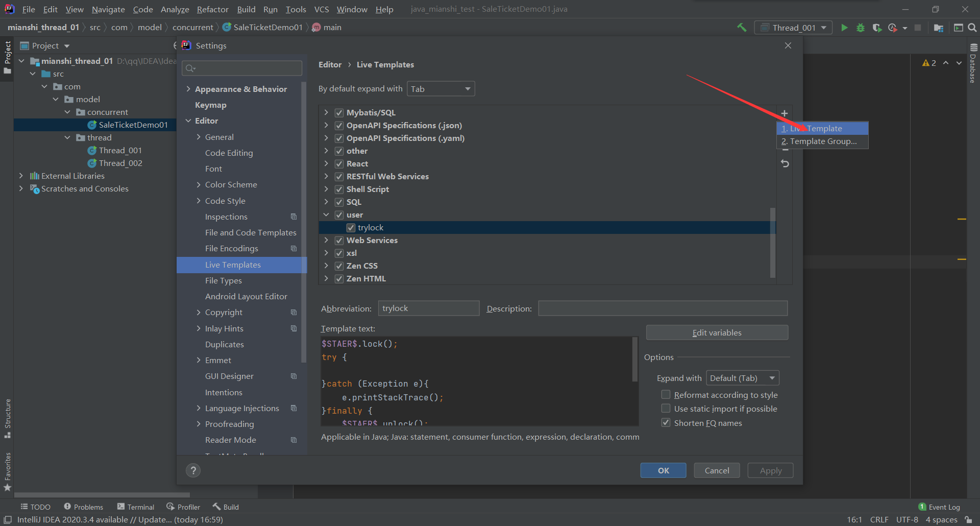This screenshot has width=980, height=526.
Task: Open the VCS menu
Action: point(322,9)
